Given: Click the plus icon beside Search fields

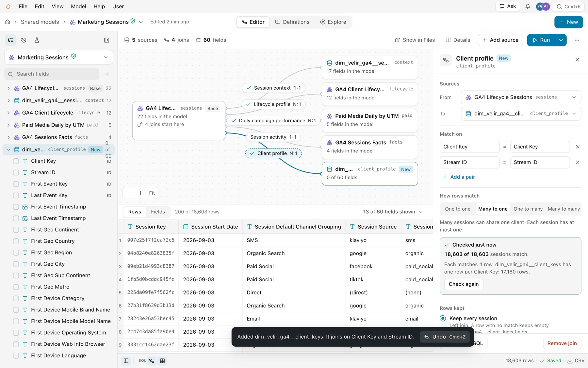Looking at the screenshot, I should [107, 74].
